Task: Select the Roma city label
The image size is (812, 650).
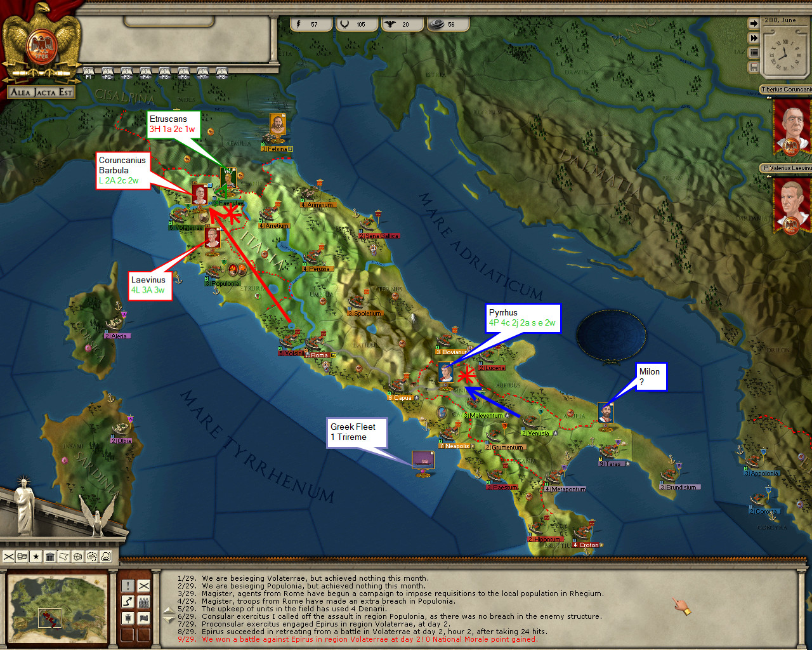Action: (319, 355)
